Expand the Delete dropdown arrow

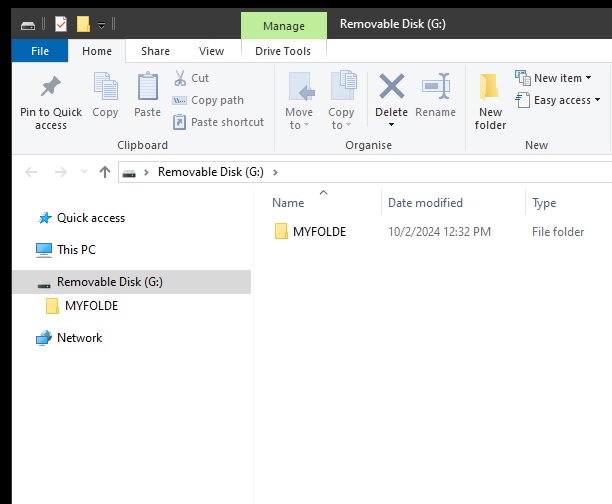(391, 125)
